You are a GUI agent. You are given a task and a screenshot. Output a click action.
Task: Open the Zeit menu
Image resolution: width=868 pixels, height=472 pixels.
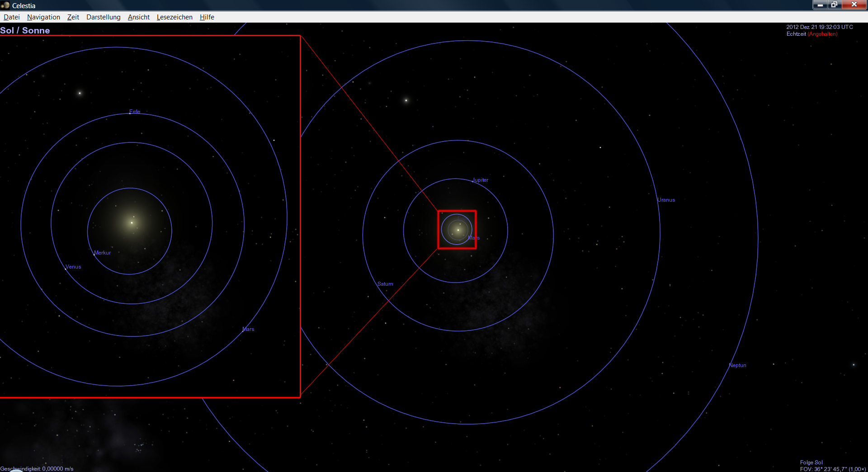click(x=73, y=17)
